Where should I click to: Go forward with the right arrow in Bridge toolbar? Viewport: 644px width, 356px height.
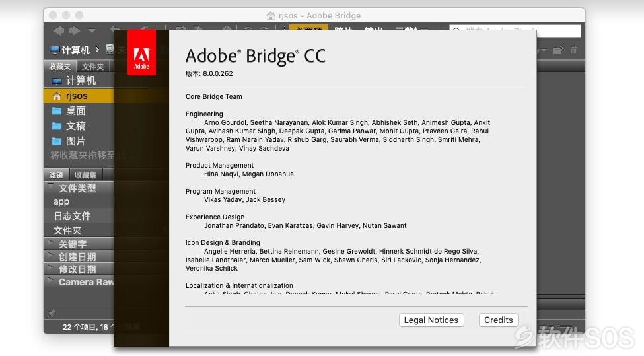(75, 30)
